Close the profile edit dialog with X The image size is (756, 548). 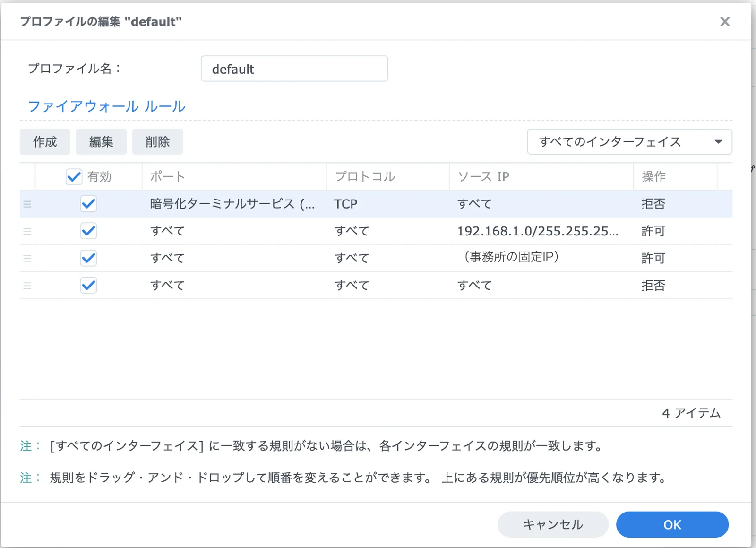click(x=725, y=22)
